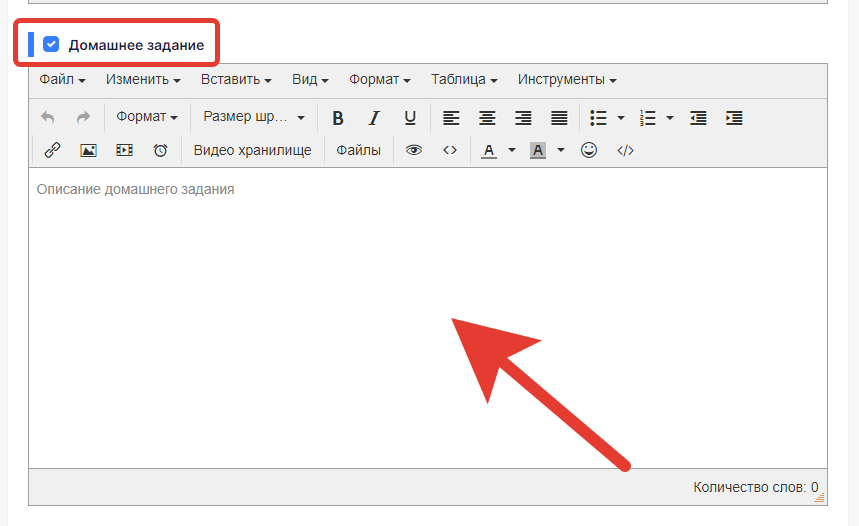Open background color palette arrow

pyautogui.click(x=560, y=150)
